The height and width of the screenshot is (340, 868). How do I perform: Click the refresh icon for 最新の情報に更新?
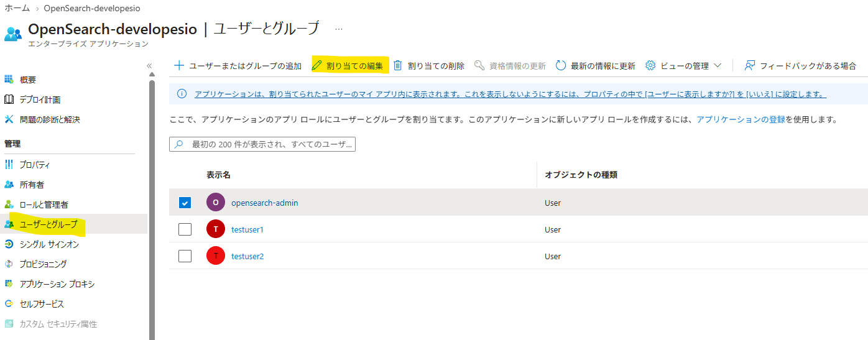click(561, 65)
